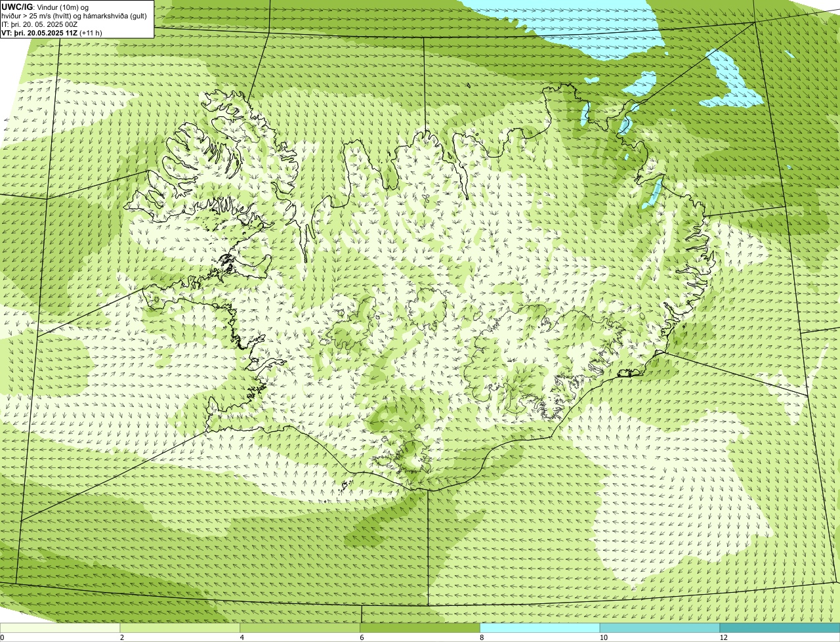The image size is (840, 642).
Task: Click the palest 0–2 m/s color bar segment
Action: tap(60, 628)
